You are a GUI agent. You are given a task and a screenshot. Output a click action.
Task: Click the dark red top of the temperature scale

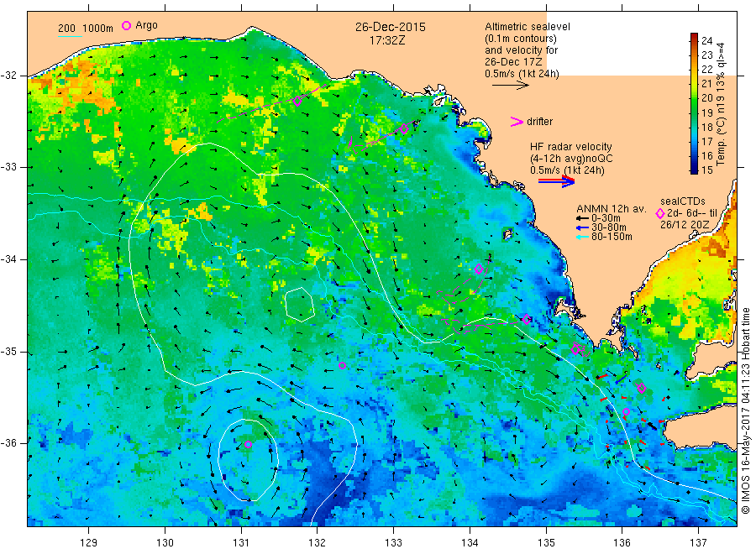694,36
